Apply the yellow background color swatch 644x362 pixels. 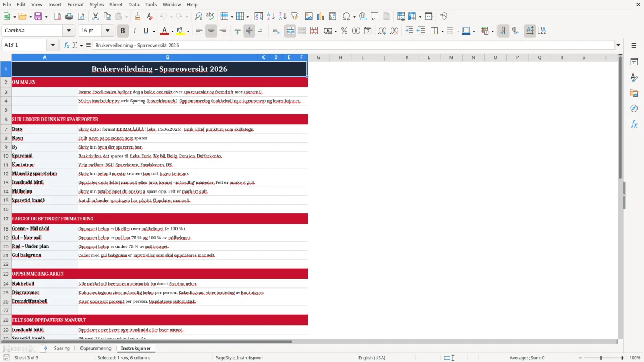click(x=180, y=31)
